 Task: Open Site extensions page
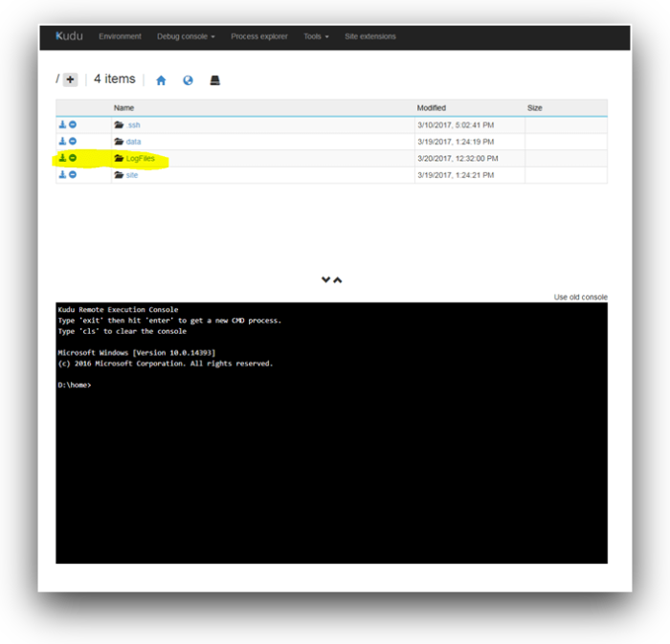click(369, 36)
